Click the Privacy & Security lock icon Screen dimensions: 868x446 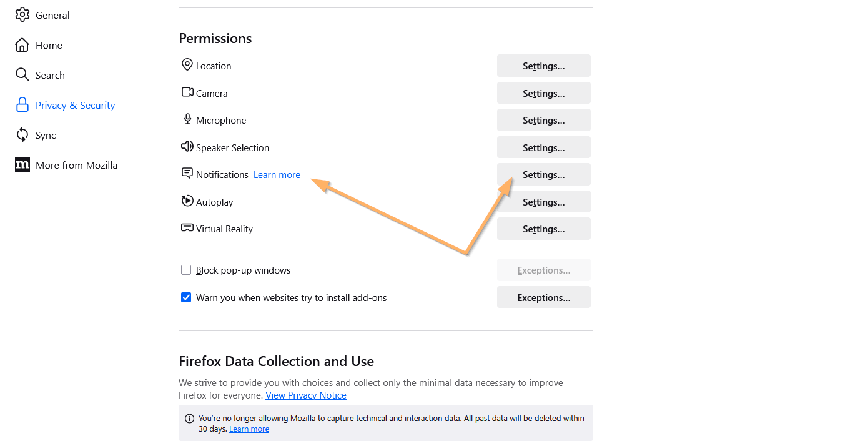22,105
